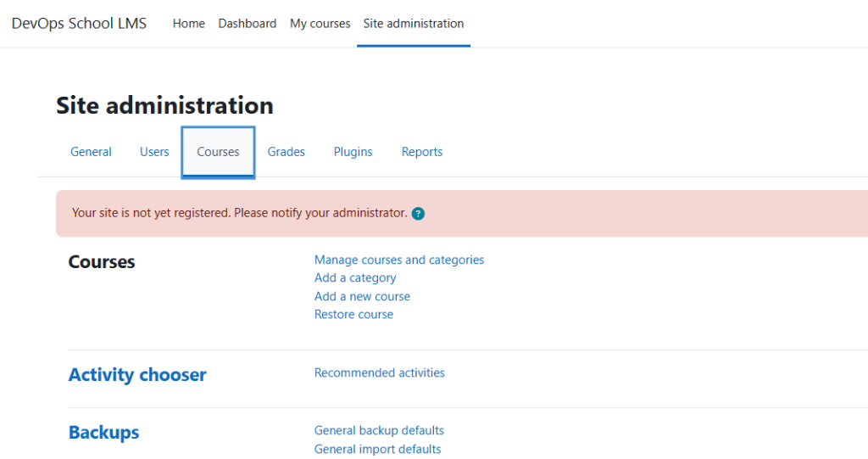Switch to the General tab
Viewport: 868px width, 459px height.
click(x=91, y=152)
